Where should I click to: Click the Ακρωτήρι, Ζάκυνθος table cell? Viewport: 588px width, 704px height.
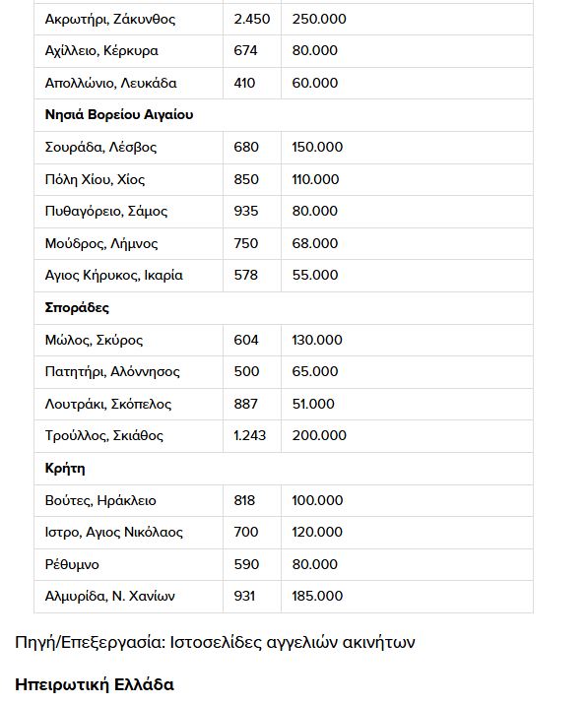(128, 19)
